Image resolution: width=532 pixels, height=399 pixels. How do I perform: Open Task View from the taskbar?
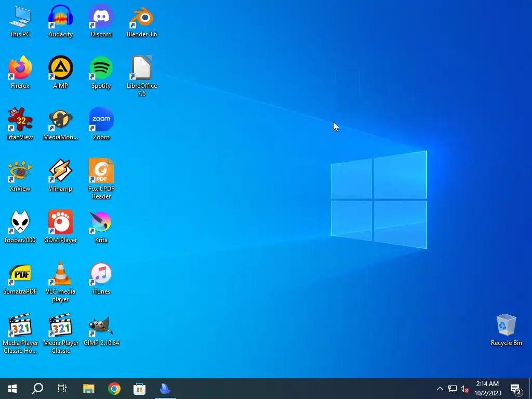coord(62,389)
